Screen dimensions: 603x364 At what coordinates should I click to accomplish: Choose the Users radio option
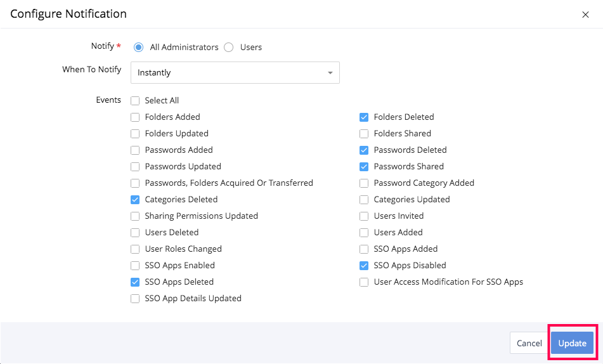pos(229,47)
